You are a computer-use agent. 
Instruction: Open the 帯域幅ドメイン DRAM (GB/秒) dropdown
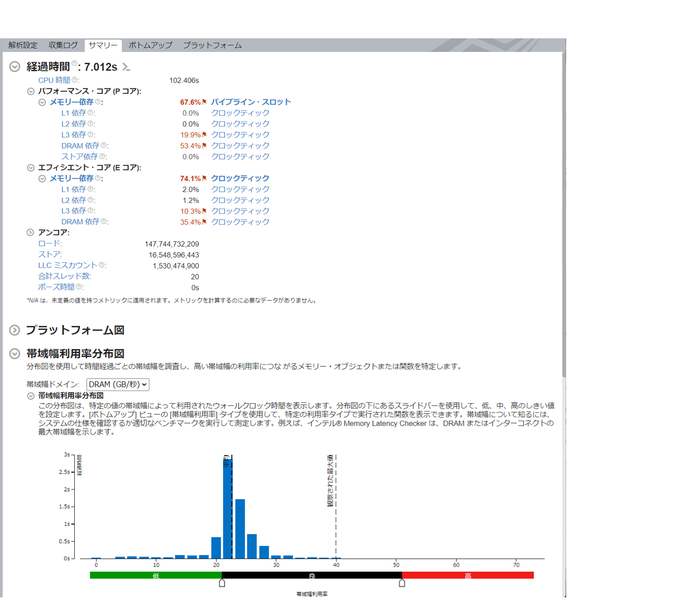pos(117,384)
